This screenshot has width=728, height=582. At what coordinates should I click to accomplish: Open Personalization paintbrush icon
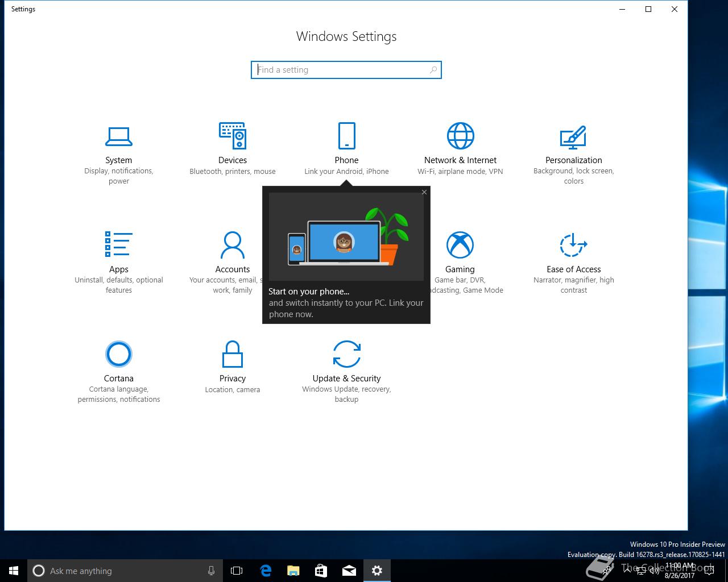(573, 136)
